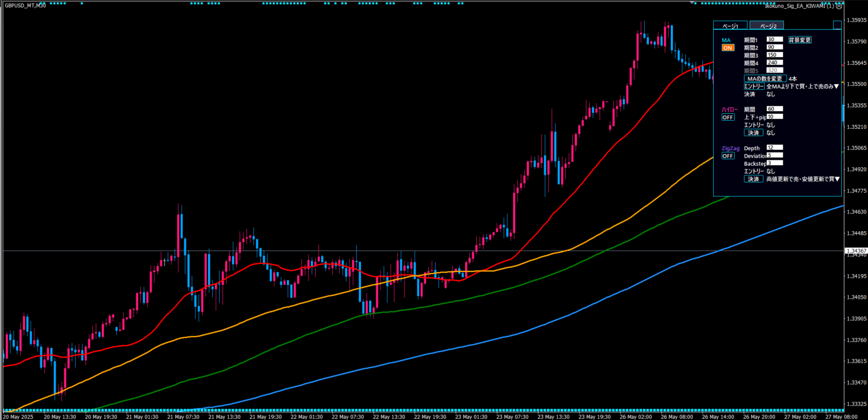This screenshot has width=868, height=420.
Task: Click the 期間2 field showing 90
Action: tap(775, 47)
